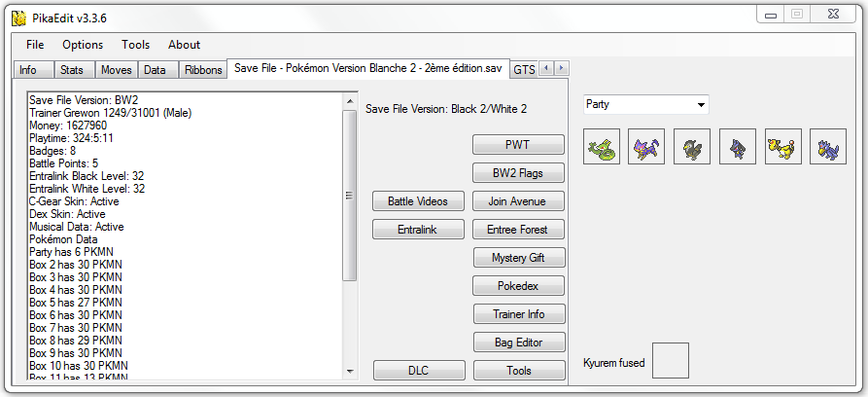
Task: Select the Serperior party sprite
Action: pyautogui.click(x=602, y=146)
